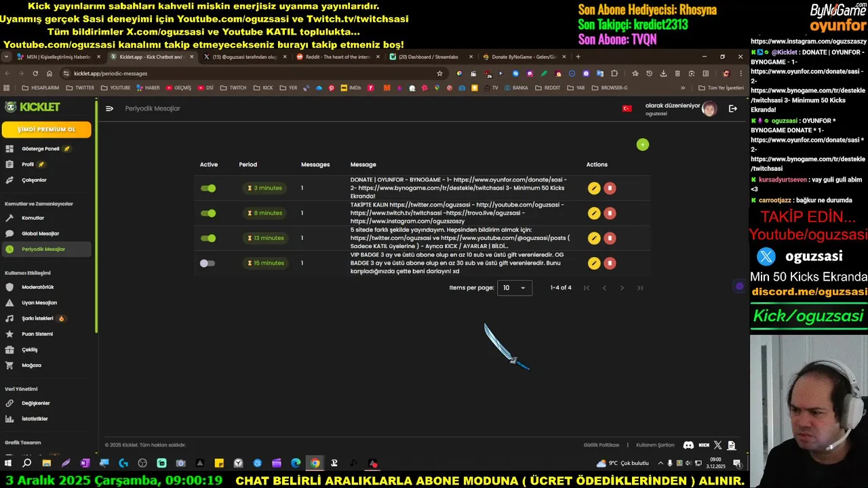Open X link in footer

pyautogui.click(x=718, y=445)
